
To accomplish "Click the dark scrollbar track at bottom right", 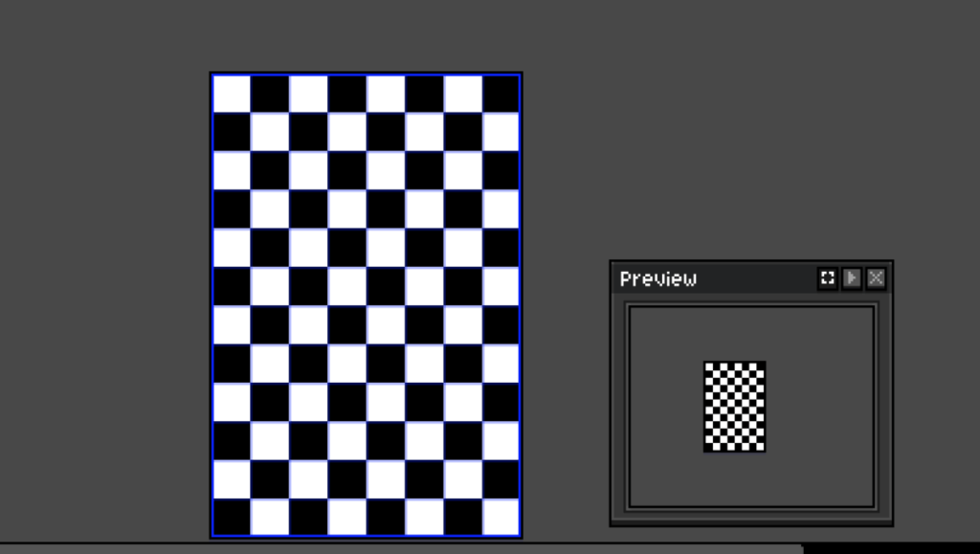I will tap(890, 548).
